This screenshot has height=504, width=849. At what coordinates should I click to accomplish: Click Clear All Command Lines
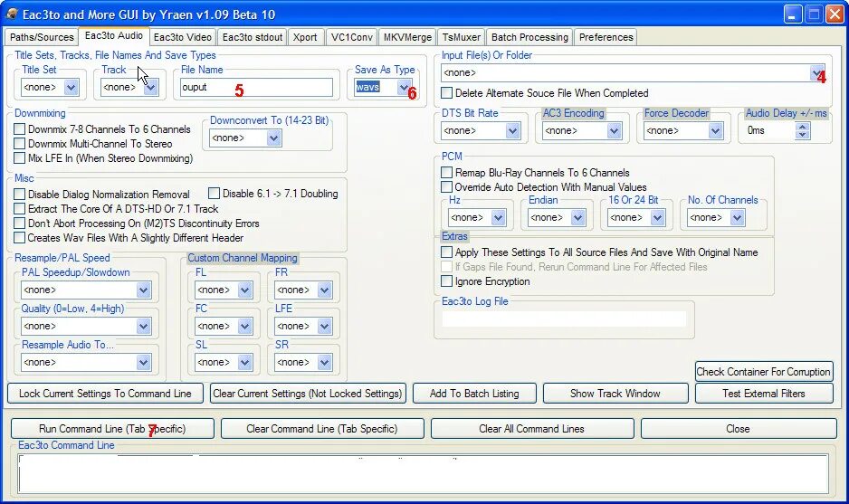[x=532, y=429]
